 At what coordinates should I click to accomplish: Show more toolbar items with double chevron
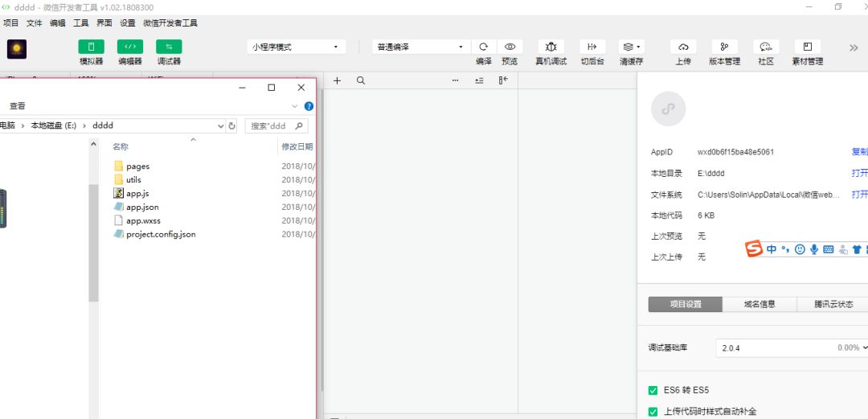pyautogui.click(x=854, y=47)
